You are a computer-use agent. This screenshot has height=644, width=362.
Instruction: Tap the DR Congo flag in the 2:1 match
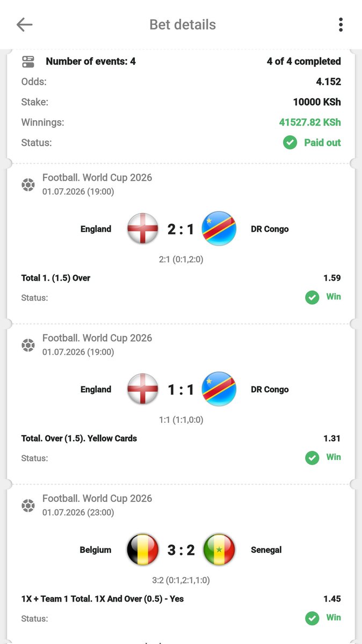219,229
